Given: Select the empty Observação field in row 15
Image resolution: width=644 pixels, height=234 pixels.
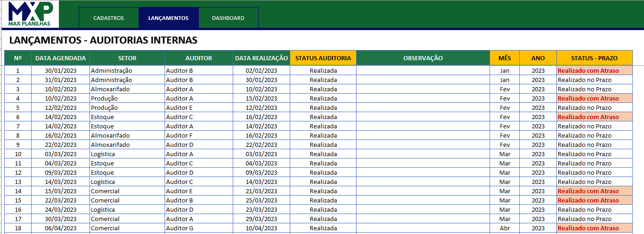Looking at the screenshot, I should [x=423, y=200].
